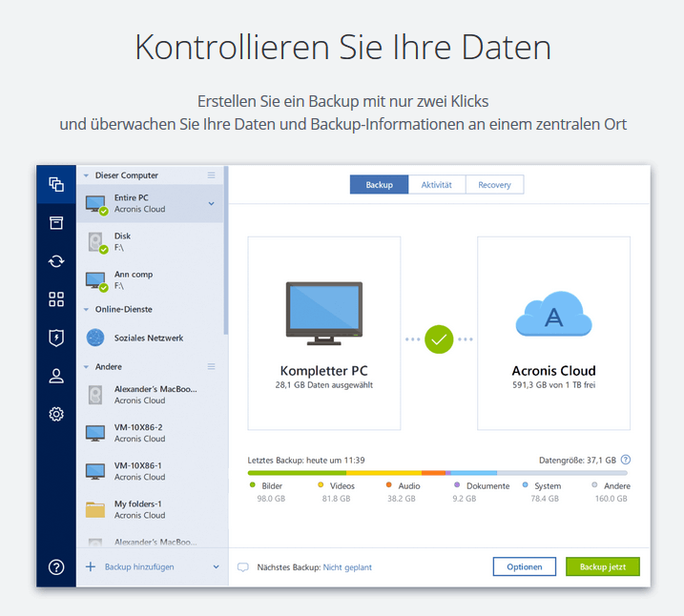Open Active Protection shield icon

56,338
